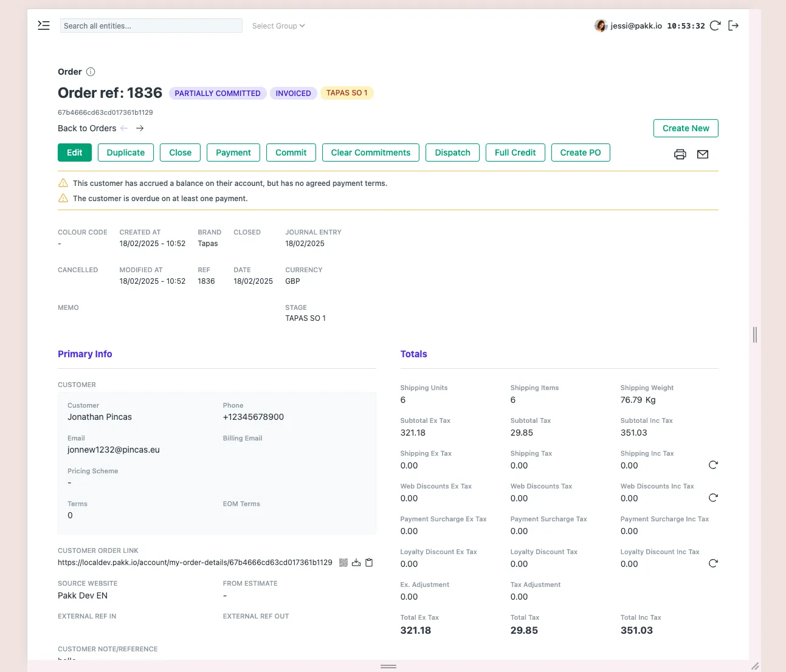Click the logout icon in top bar

734,26
